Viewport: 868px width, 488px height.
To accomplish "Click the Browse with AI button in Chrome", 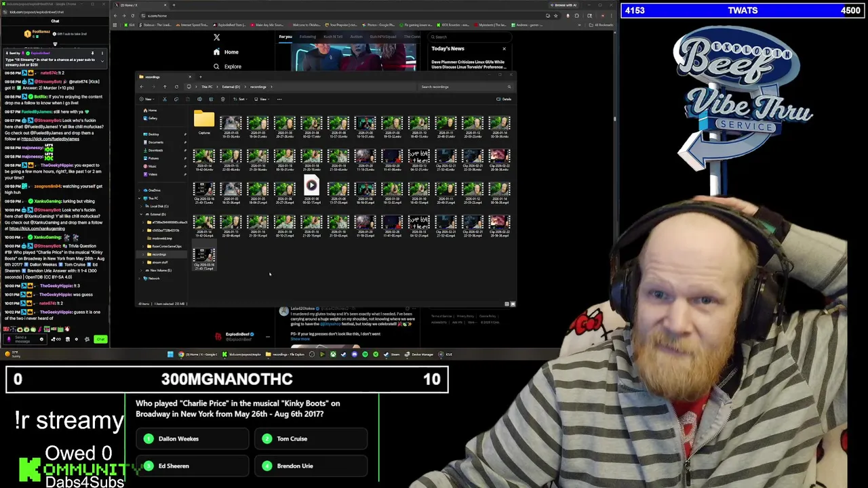I will tap(564, 5).
